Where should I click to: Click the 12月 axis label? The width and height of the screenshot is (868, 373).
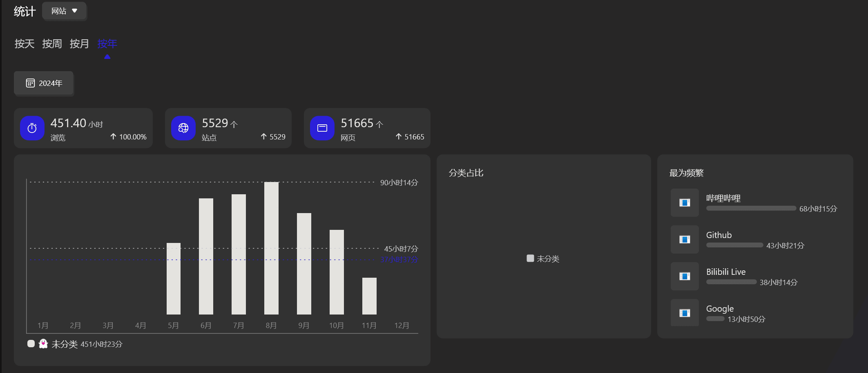click(402, 326)
